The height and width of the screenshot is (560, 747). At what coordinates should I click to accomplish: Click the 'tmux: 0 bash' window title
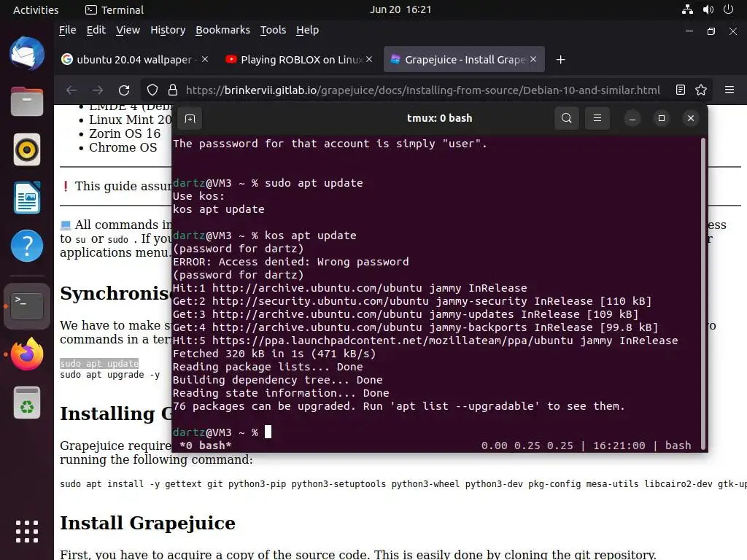click(439, 118)
